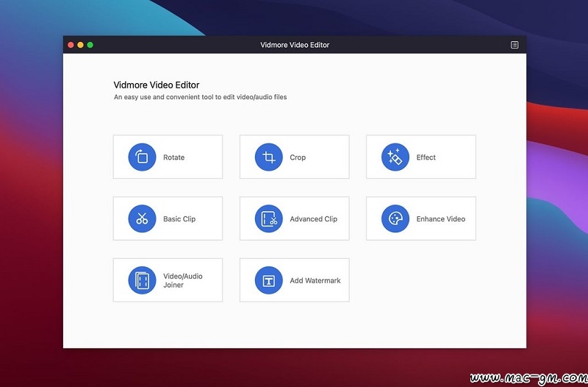
Task: Select the Video/Audio Joiner label
Action: click(x=182, y=280)
